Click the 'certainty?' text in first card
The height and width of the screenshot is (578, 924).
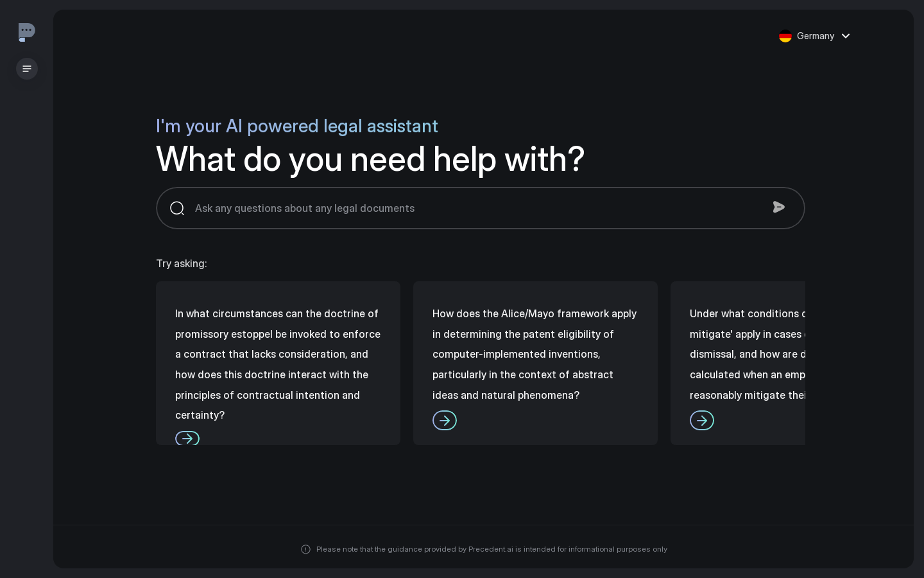point(200,415)
